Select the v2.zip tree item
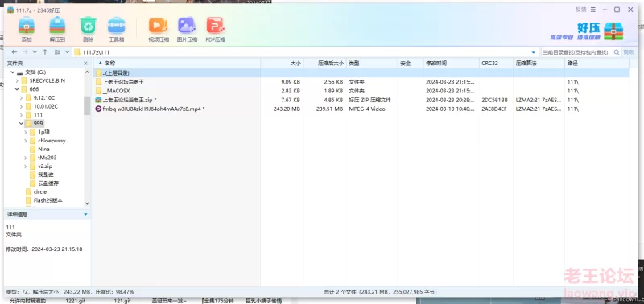644x304 pixels. tap(41, 166)
